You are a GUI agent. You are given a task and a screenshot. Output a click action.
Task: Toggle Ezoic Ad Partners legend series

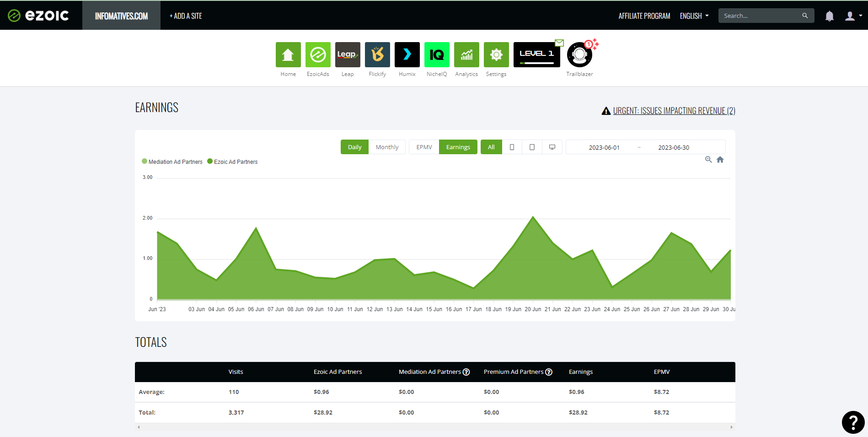232,162
